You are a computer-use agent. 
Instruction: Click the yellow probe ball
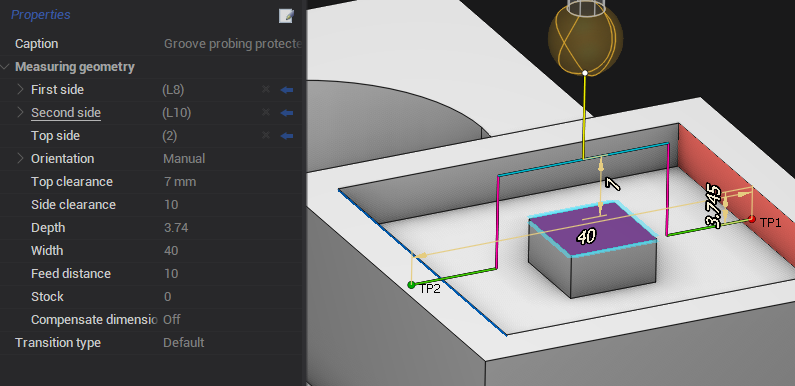tap(585, 40)
